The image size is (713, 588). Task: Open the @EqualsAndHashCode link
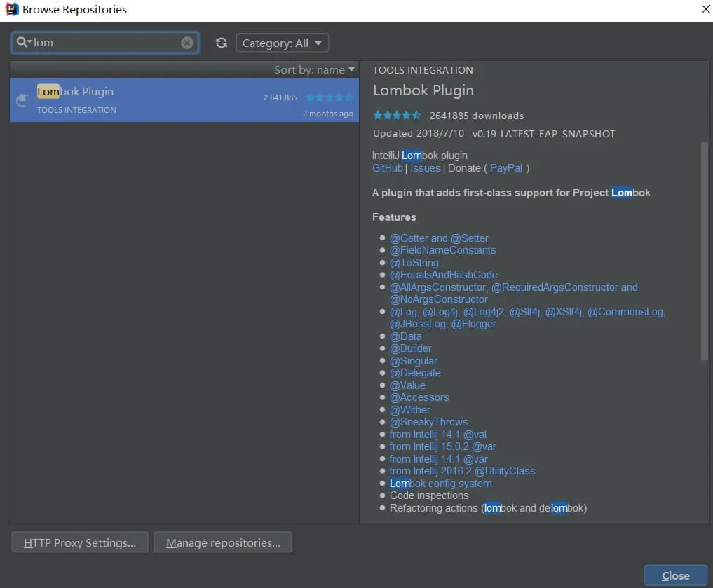(443, 275)
